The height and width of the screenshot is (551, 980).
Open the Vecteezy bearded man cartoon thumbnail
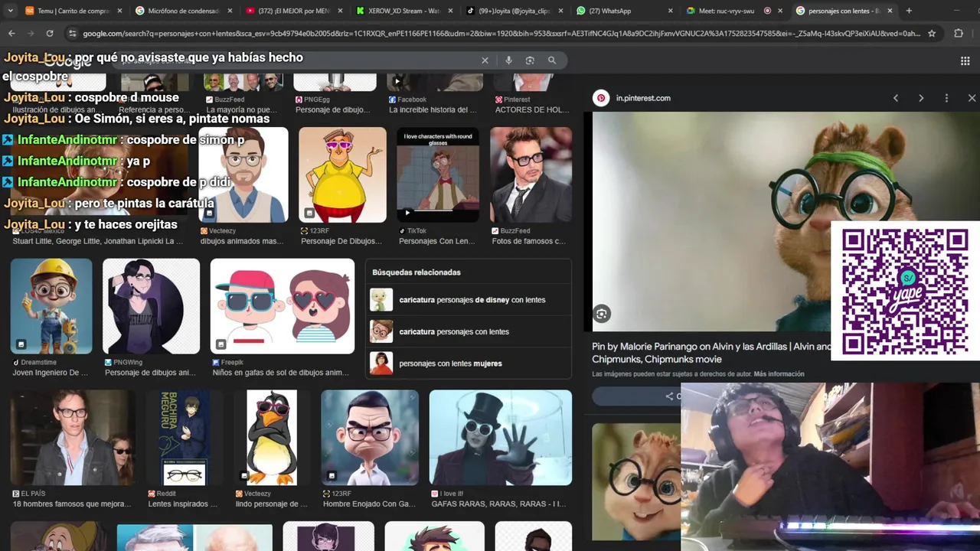243,175
